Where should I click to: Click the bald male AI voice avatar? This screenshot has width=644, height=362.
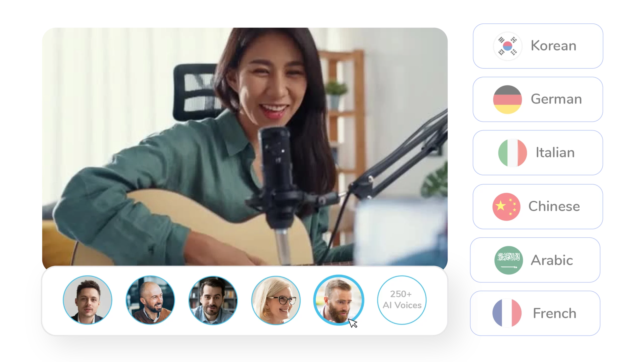coord(150,300)
